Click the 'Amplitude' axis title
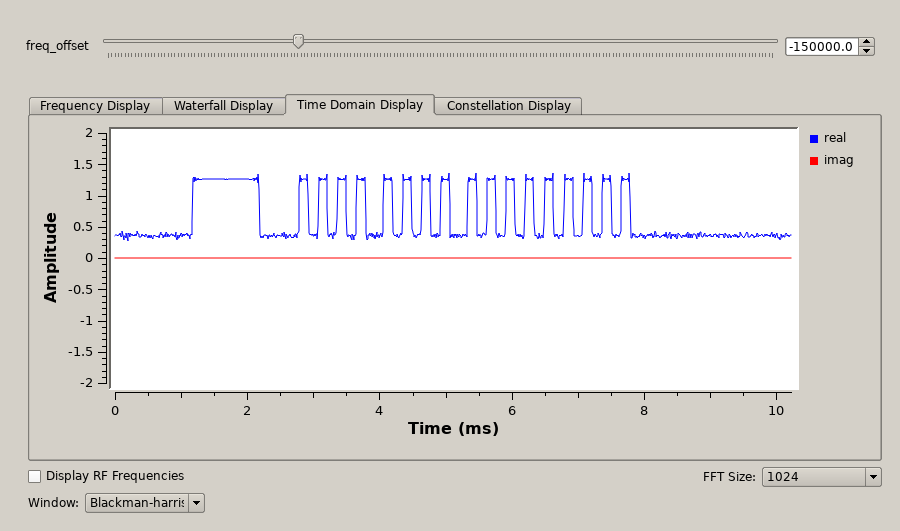Viewport: 900px width, 531px height. pos(51,257)
